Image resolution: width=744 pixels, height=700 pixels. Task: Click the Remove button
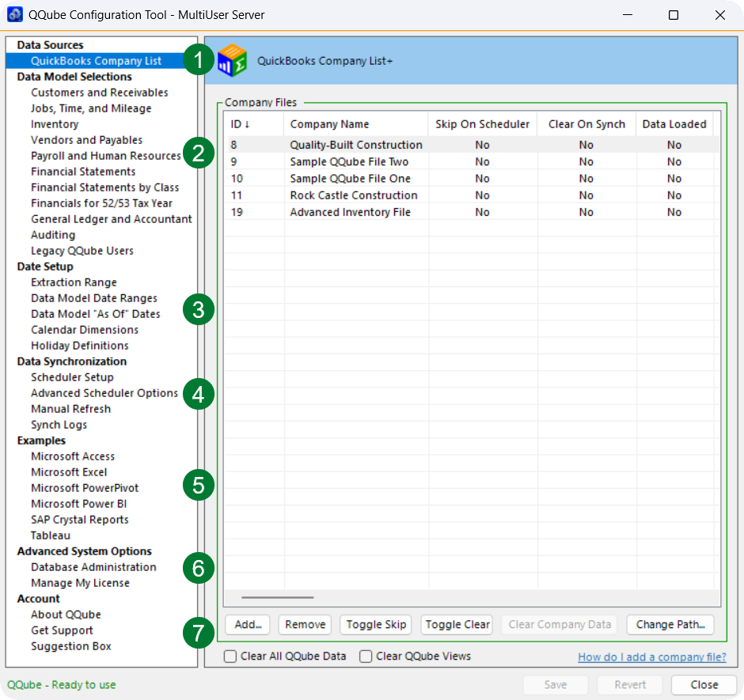pyautogui.click(x=305, y=624)
